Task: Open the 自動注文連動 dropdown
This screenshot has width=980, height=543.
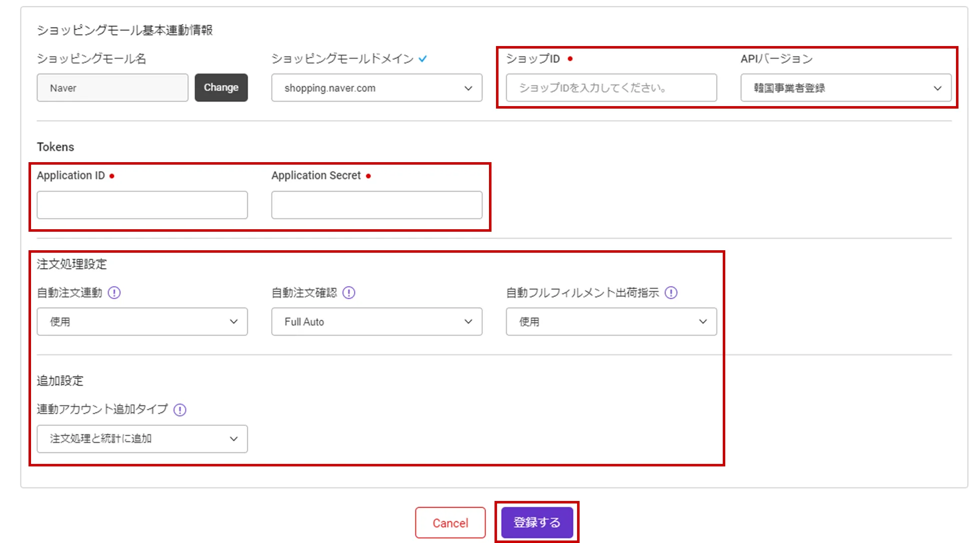Action: coord(142,322)
